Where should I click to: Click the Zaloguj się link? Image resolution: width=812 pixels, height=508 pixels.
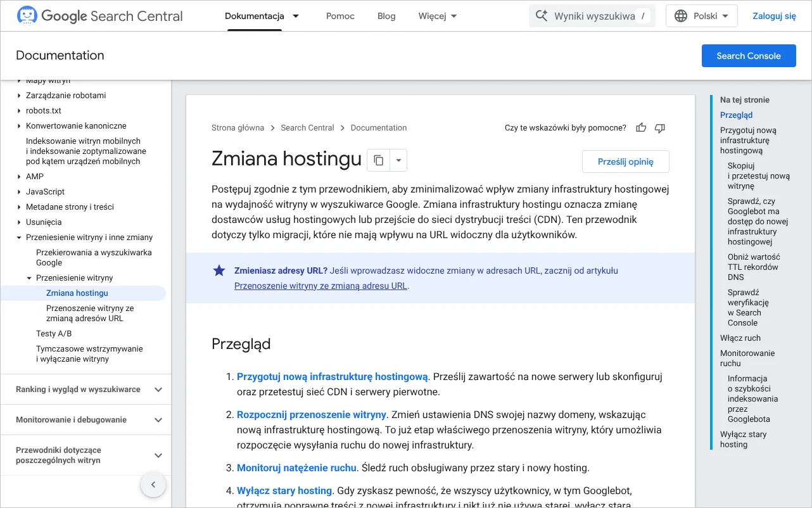tap(774, 16)
